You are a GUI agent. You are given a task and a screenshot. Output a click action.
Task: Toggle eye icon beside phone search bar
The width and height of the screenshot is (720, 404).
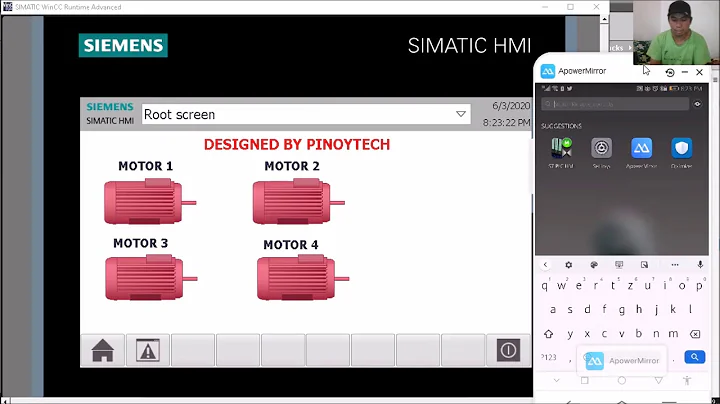tap(698, 104)
